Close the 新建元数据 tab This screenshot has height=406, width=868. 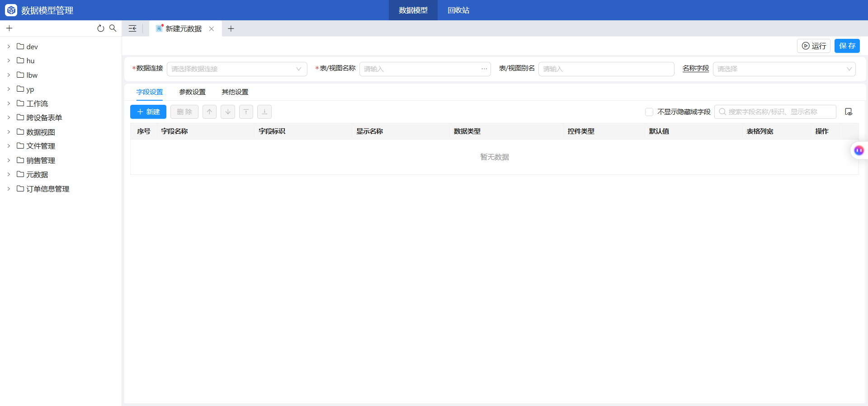tap(211, 28)
